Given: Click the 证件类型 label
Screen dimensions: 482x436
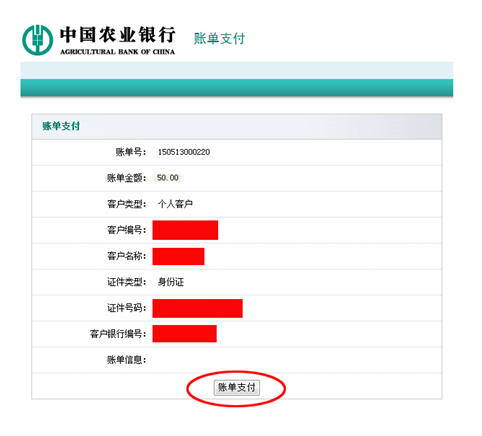Looking at the screenshot, I should click(x=127, y=282).
